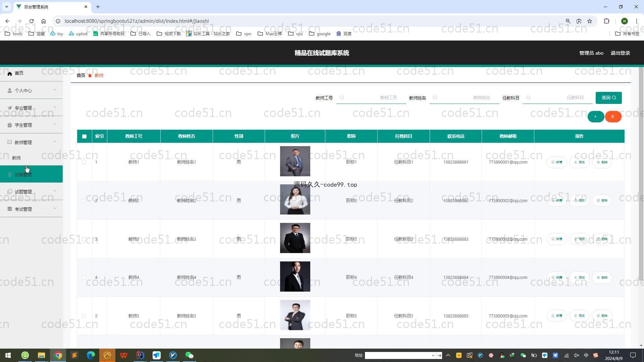Click the zoom magnifier icon in address bar
Viewport: 644px width, 362px height.
(568, 21)
